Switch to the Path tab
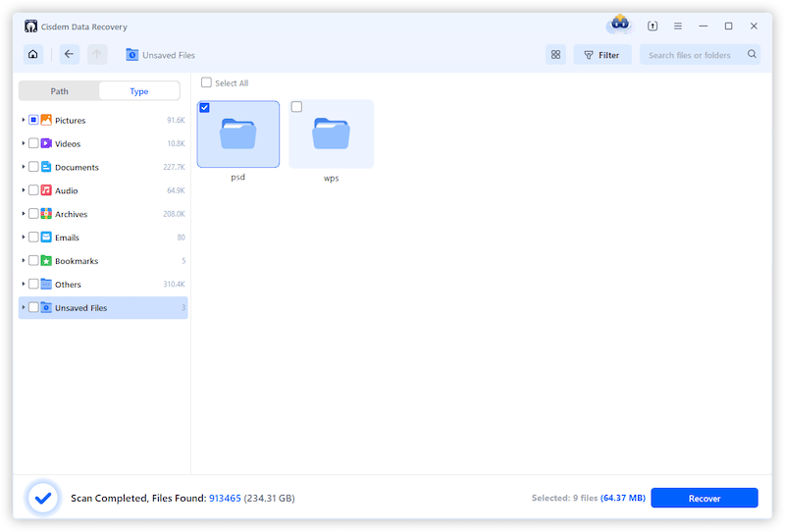 [59, 91]
